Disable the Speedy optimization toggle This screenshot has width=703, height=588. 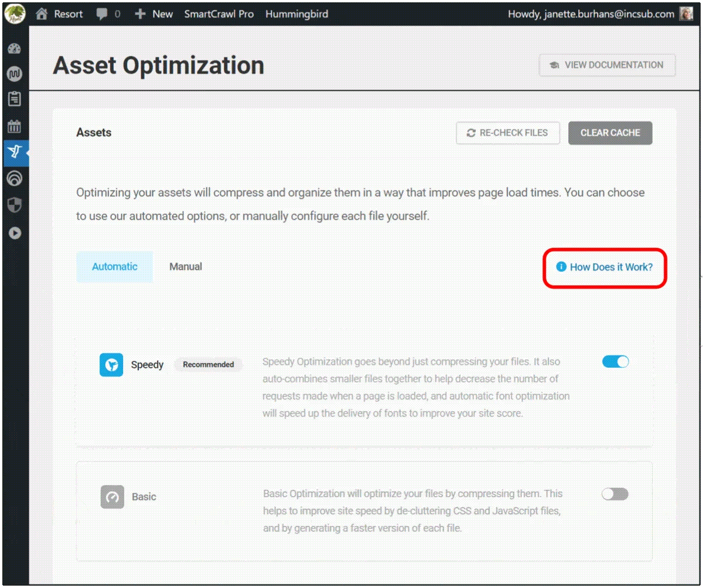click(615, 361)
